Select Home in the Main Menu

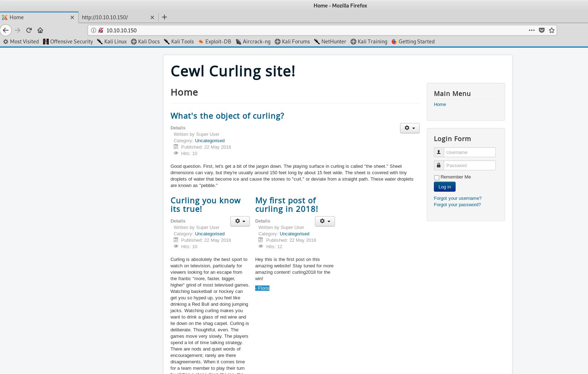click(440, 104)
